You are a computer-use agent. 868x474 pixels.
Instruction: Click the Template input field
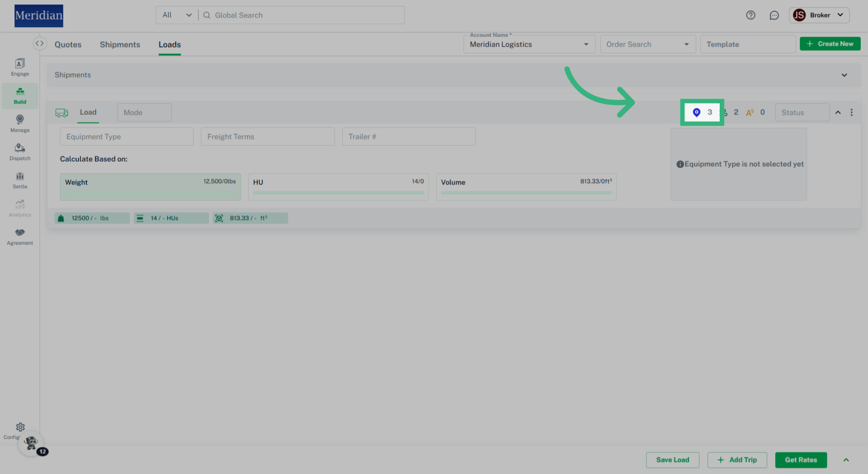pos(748,44)
